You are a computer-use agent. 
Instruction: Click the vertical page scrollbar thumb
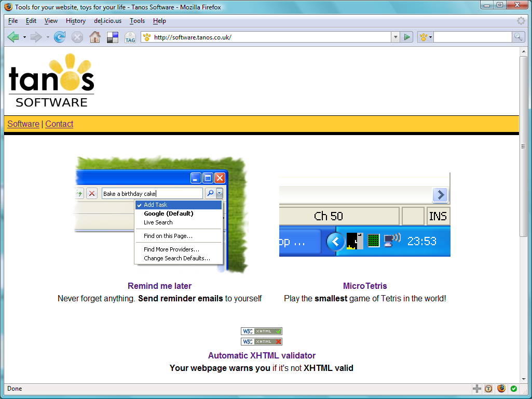coord(523,145)
